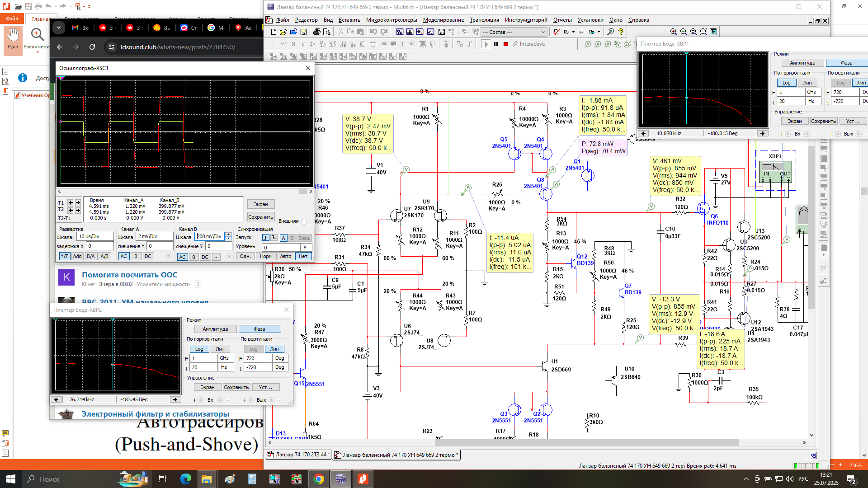Click the oscilloscope horizontal scrollbar thumb
Screen dimensions: 868x488
(x=303, y=192)
